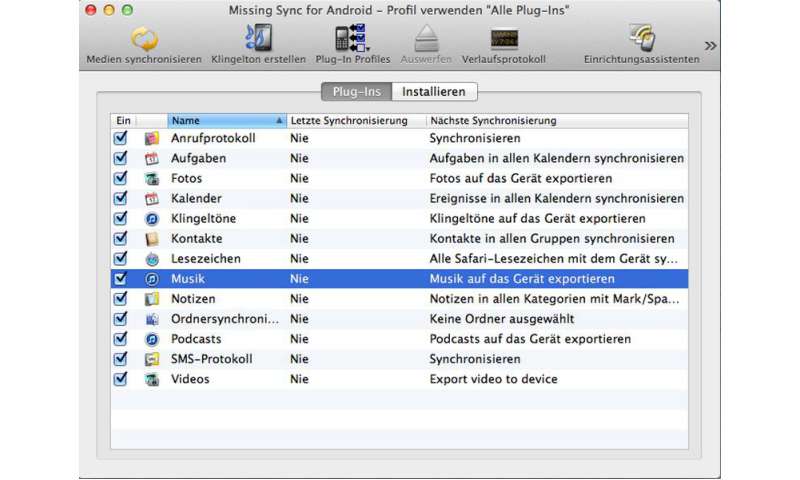Select the Aufgaben row name
The height and width of the screenshot is (480, 800).
pyautogui.click(x=198, y=159)
